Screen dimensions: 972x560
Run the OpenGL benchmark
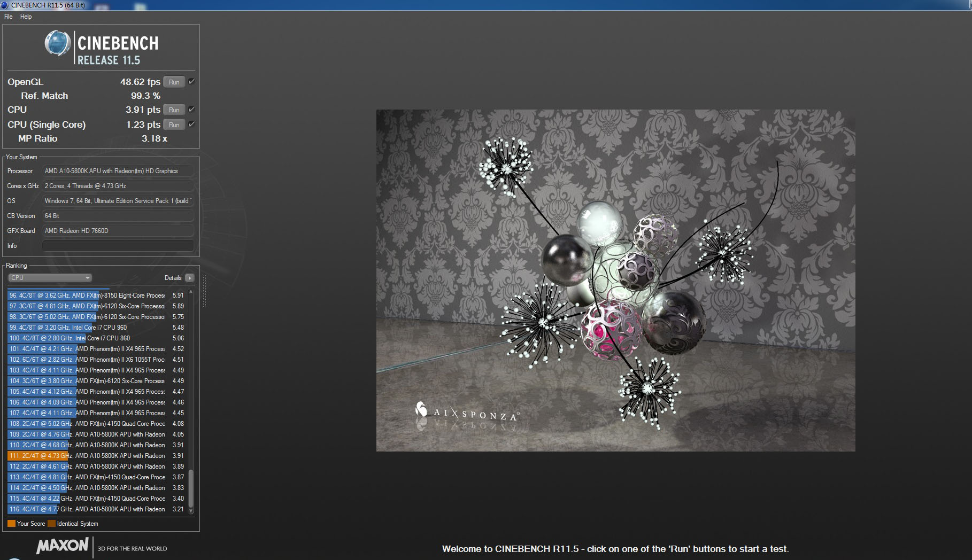tap(174, 82)
